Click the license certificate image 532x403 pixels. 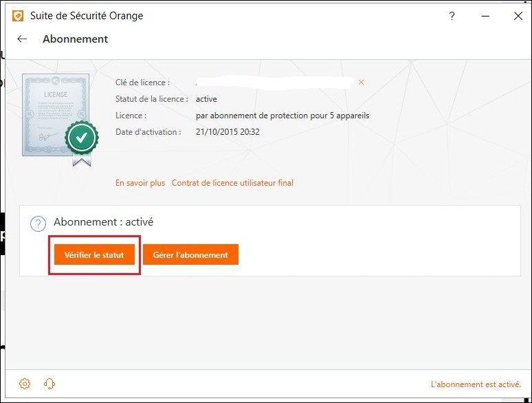coord(56,115)
